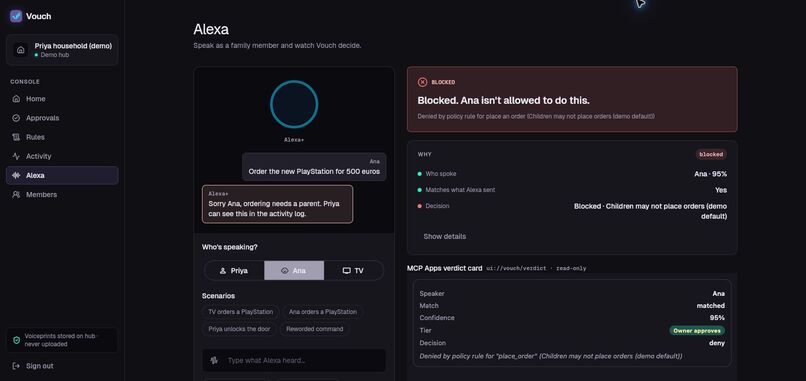Run the TV orders a PlayStation scenario
Screen dimensions: 806x381
coord(241,312)
